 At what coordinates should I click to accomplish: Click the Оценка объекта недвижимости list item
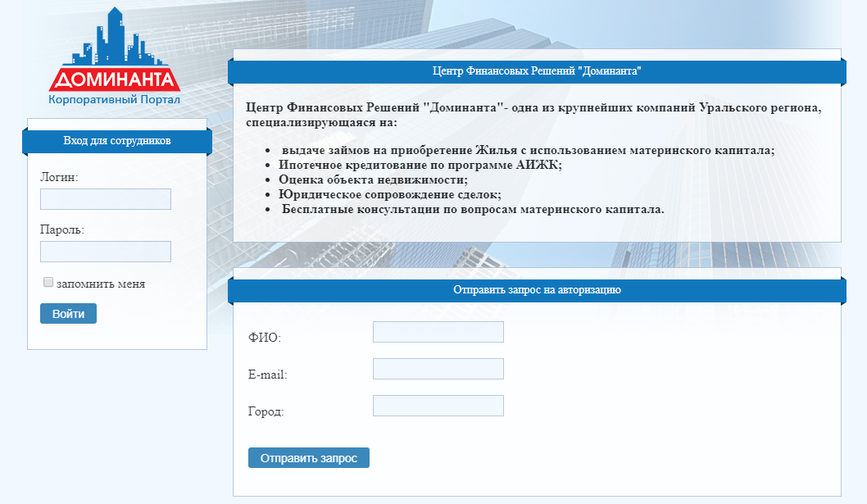pyautogui.click(x=373, y=180)
